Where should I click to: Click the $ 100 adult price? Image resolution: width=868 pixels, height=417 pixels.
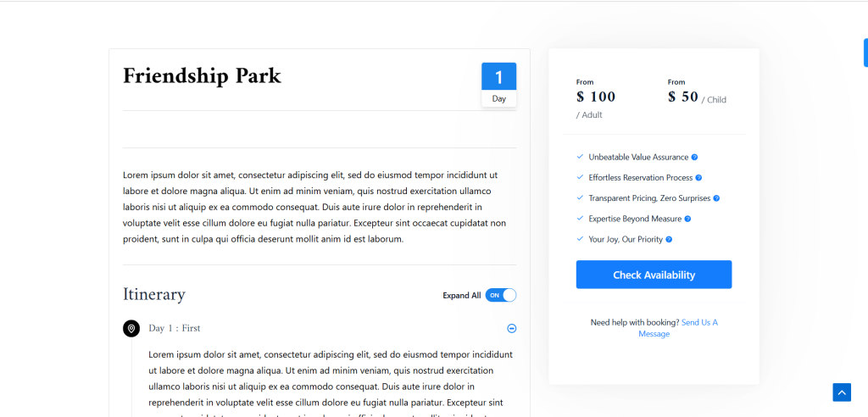click(596, 97)
